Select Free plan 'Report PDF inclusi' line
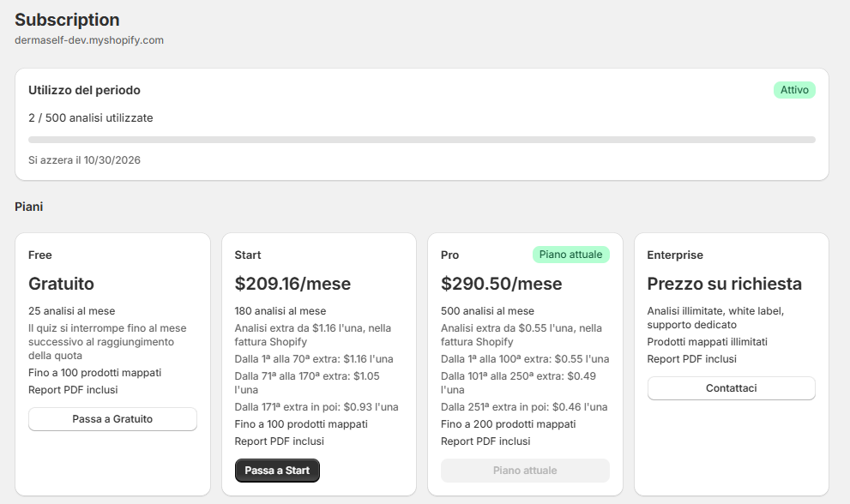 pyautogui.click(x=73, y=390)
